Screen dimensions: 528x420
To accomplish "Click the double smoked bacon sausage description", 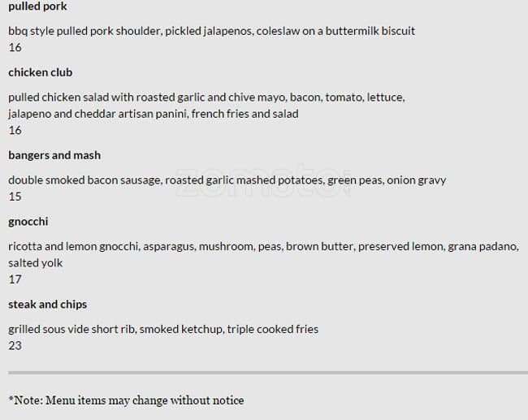I will (227, 180).
